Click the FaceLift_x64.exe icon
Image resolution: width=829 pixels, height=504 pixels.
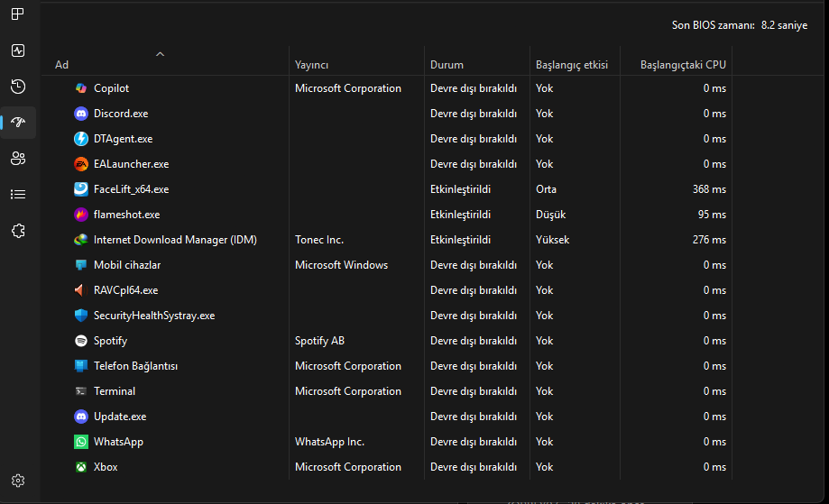tap(81, 189)
